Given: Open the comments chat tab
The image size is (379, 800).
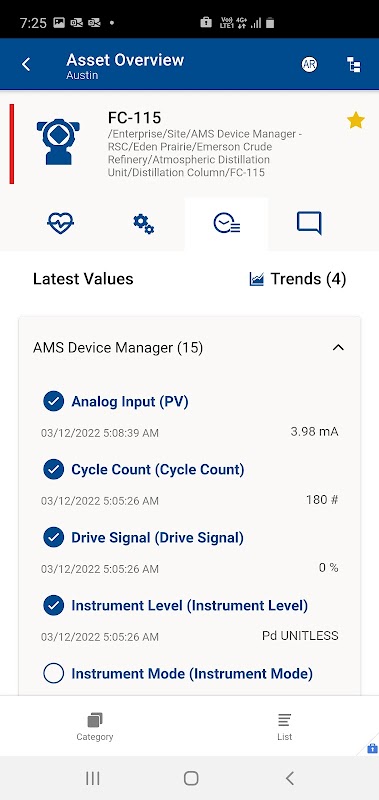Looking at the screenshot, I should coord(309,223).
